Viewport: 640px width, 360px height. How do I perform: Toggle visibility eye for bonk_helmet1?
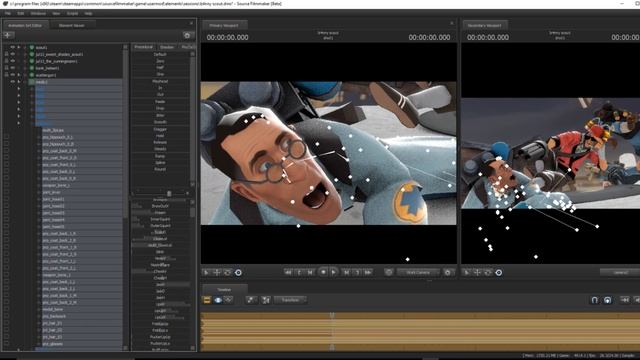pos(13,68)
